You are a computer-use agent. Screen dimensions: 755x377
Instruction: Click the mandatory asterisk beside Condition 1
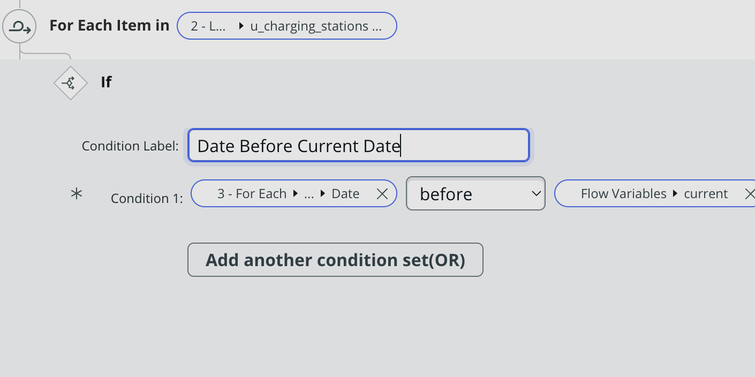tap(77, 194)
